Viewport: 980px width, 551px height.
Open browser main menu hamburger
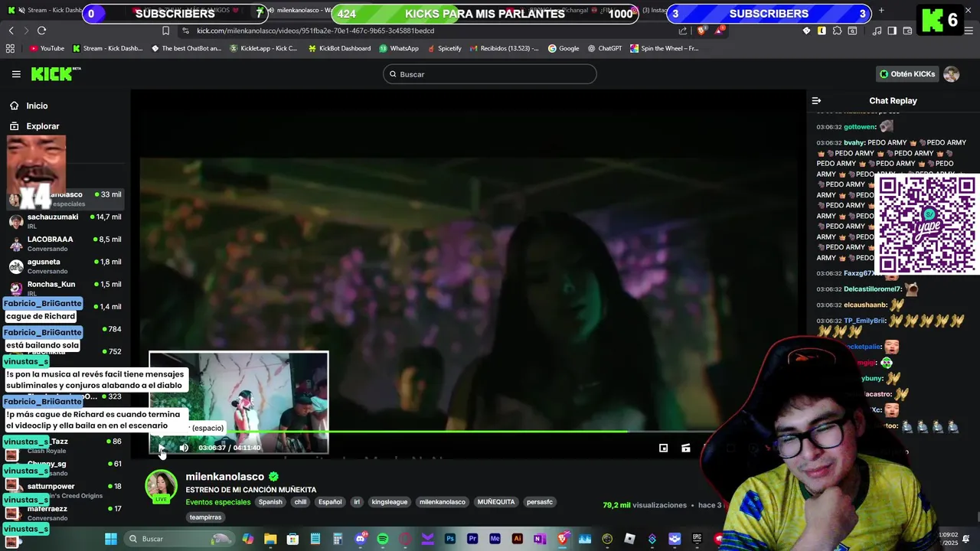[969, 31]
